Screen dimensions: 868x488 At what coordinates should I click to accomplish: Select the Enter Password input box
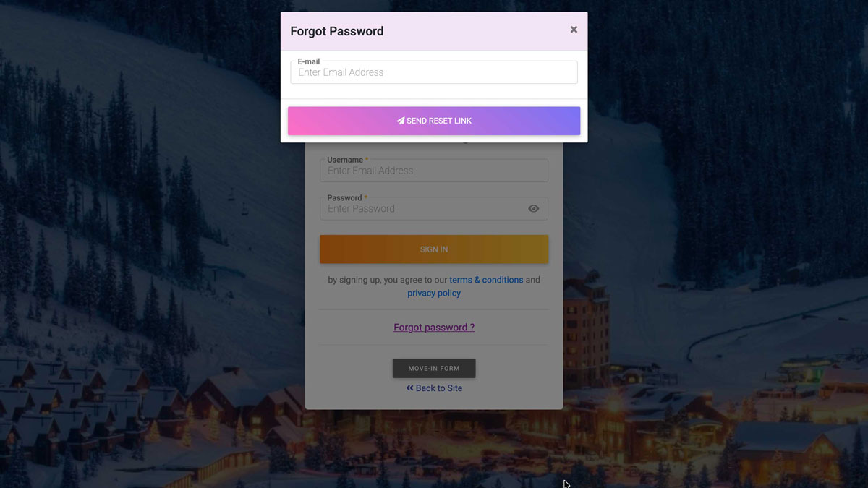click(423, 209)
